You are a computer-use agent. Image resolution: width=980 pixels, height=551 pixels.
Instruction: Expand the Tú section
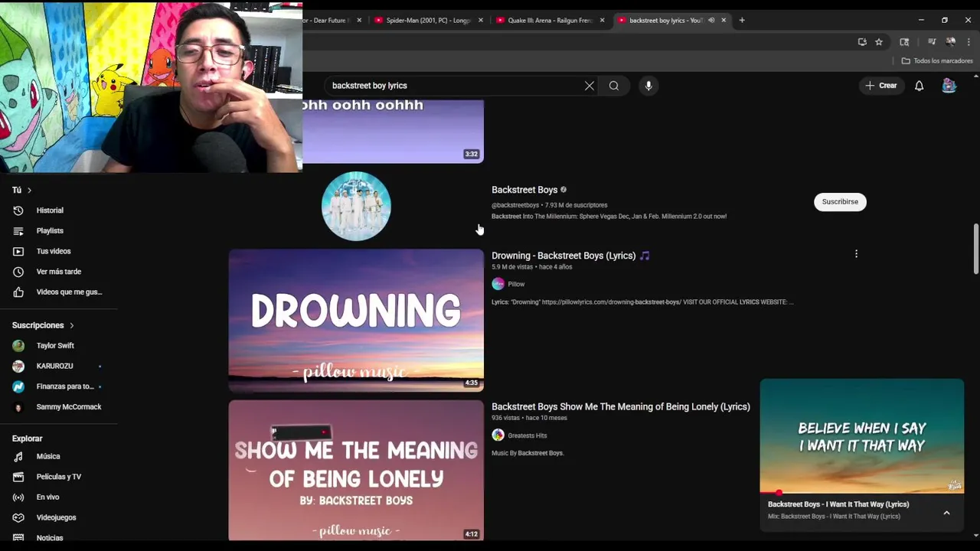21,190
